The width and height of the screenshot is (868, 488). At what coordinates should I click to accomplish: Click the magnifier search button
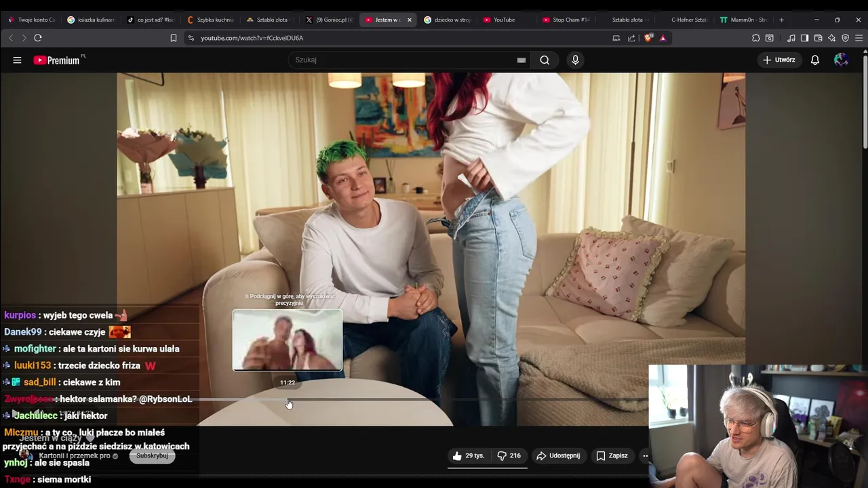click(x=545, y=60)
